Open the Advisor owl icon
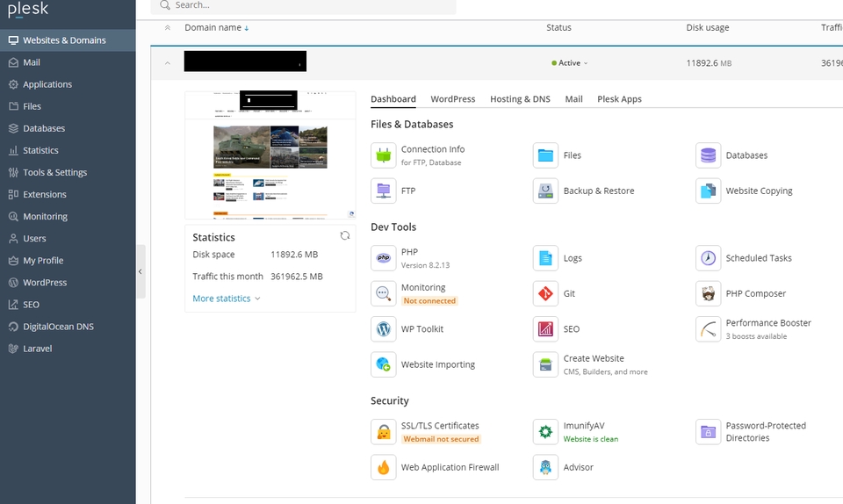 [545, 467]
